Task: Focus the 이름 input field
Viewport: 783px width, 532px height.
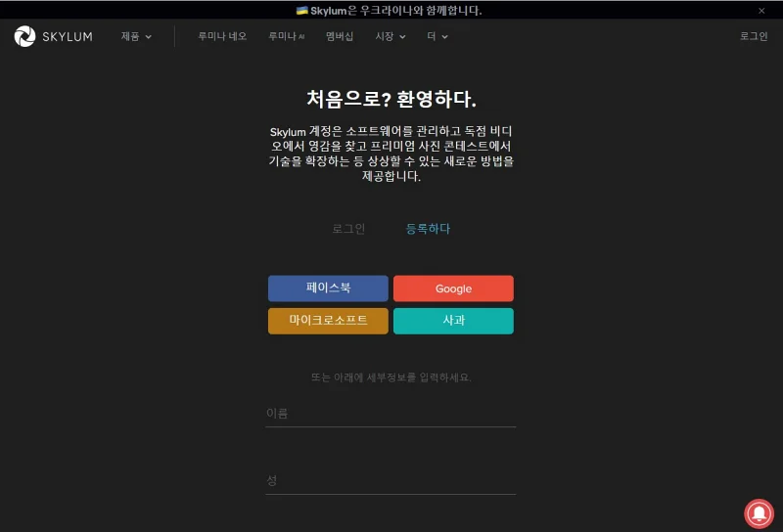Action: tap(391, 414)
